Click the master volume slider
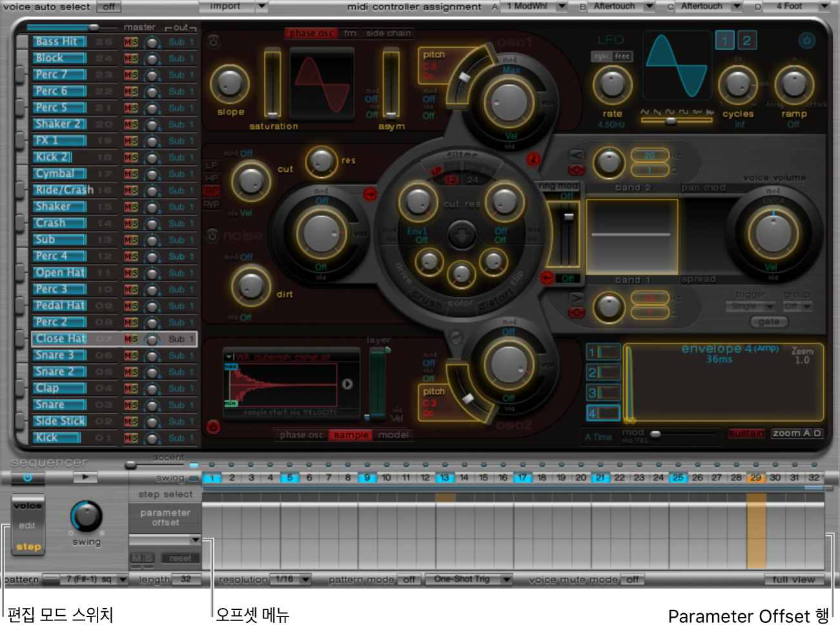The width and height of the screenshot is (840, 630). pyautogui.click(x=94, y=28)
